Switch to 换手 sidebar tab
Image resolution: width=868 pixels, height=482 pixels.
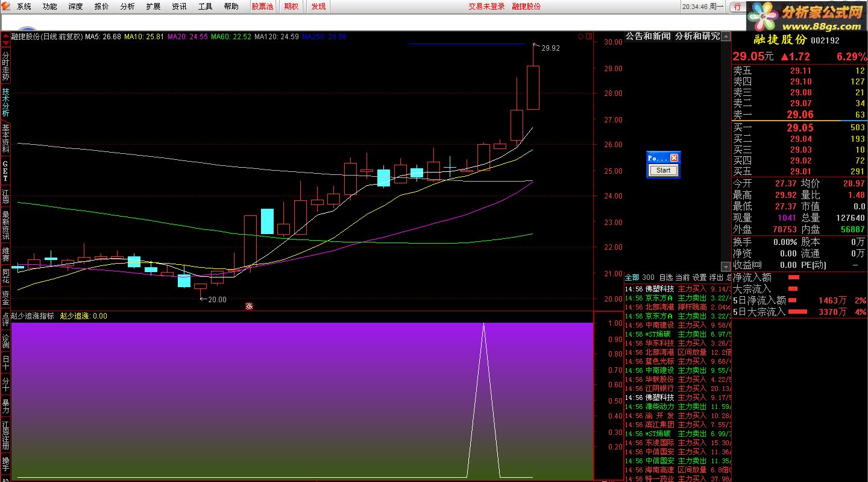5,465
